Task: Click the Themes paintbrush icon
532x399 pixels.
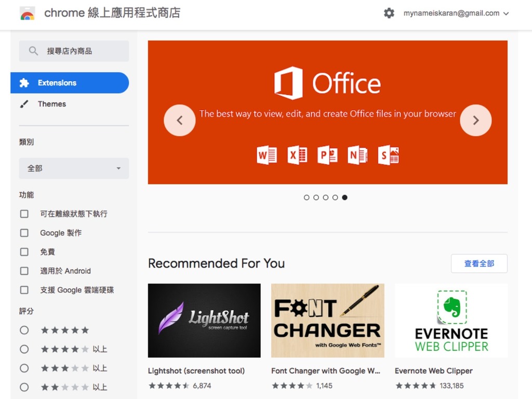Action: [24, 104]
